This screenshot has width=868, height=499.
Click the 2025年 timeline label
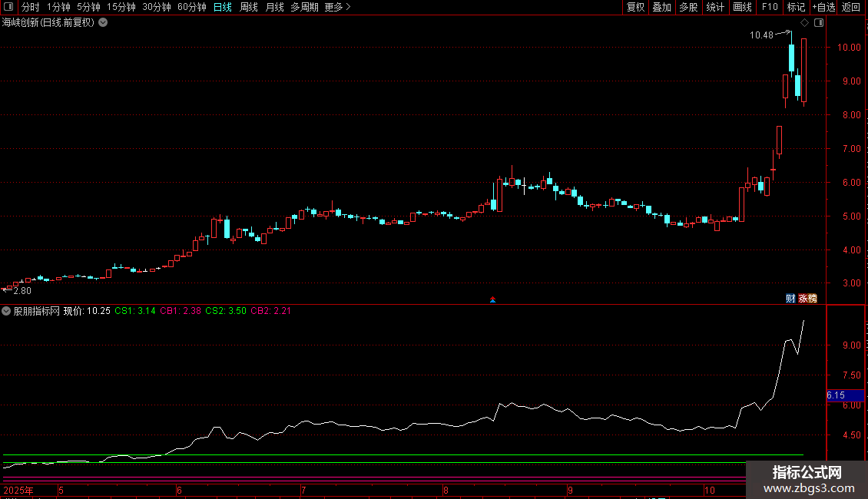click(x=18, y=490)
